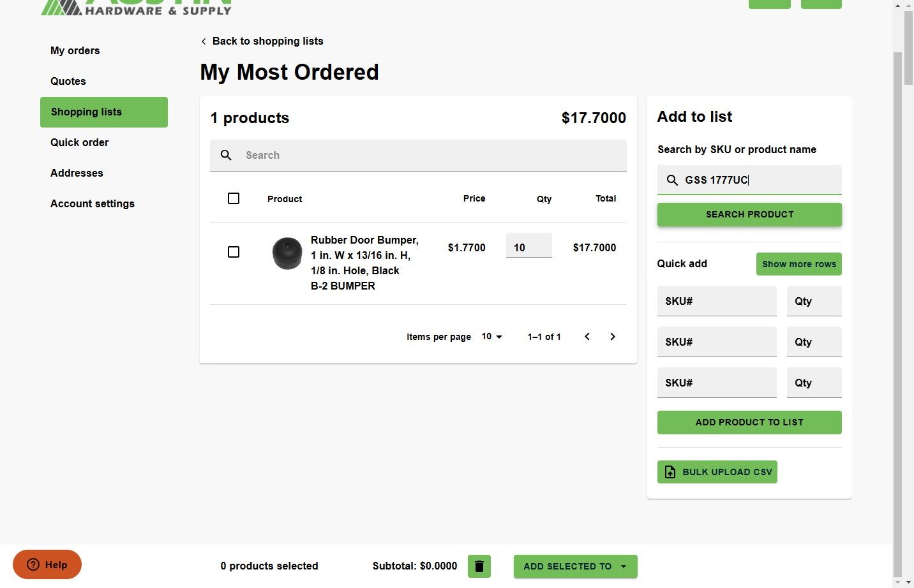Tick the select-all checkbox in table header

tap(234, 198)
